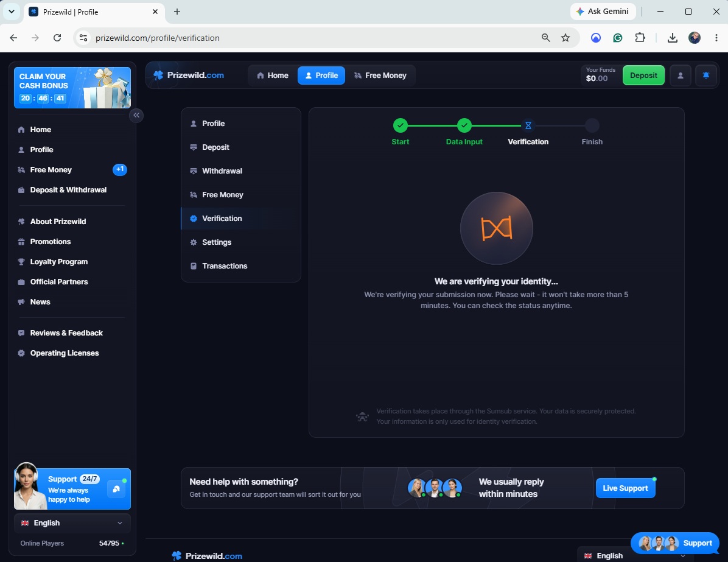
Task: Click the headset icon in the Support card
Action: [x=116, y=488]
